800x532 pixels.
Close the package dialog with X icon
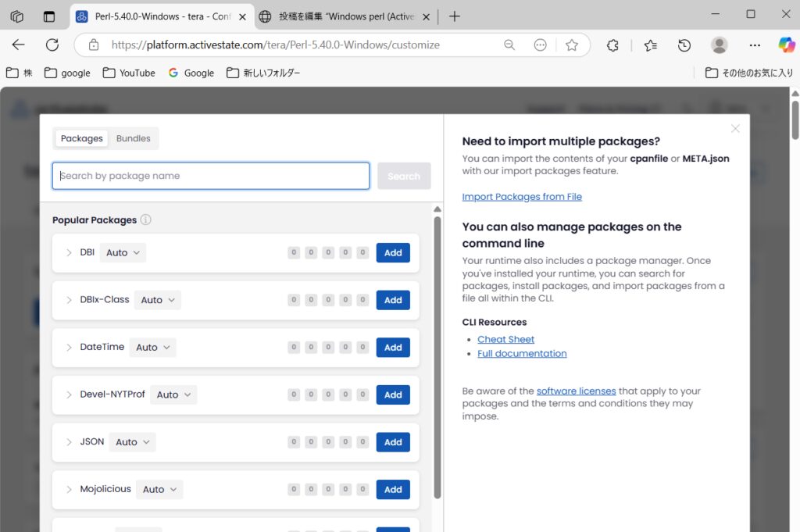(735, 129)
